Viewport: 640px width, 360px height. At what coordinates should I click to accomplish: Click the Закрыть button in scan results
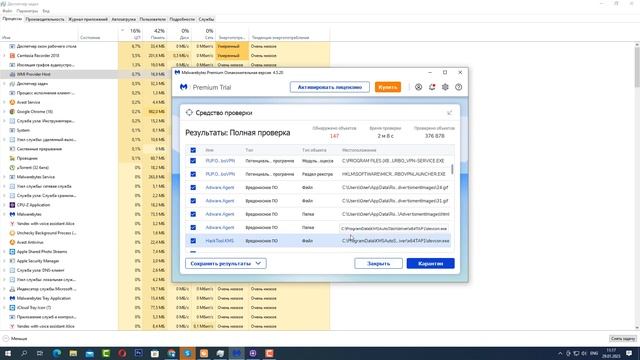pos(378,263)
